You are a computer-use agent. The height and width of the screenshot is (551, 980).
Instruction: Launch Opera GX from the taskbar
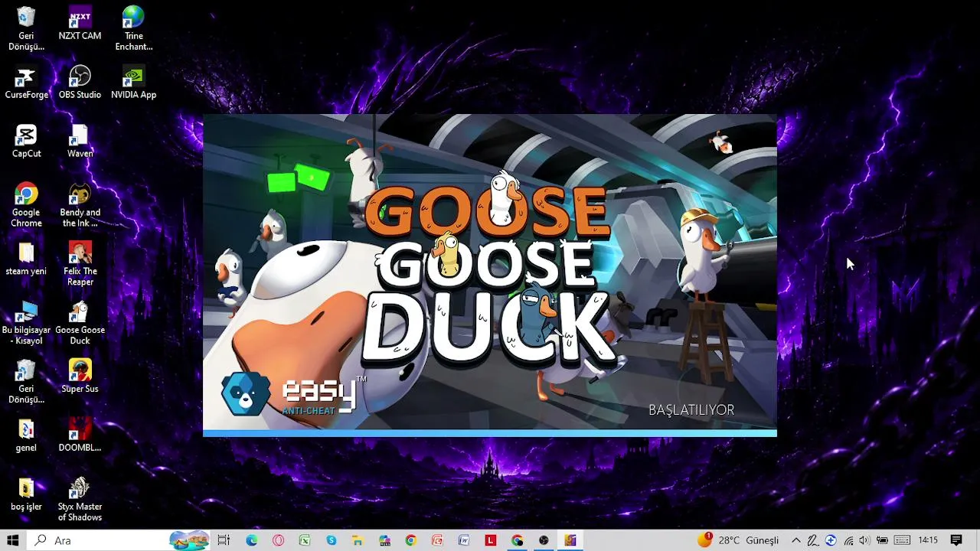click(x=278, y=540)
